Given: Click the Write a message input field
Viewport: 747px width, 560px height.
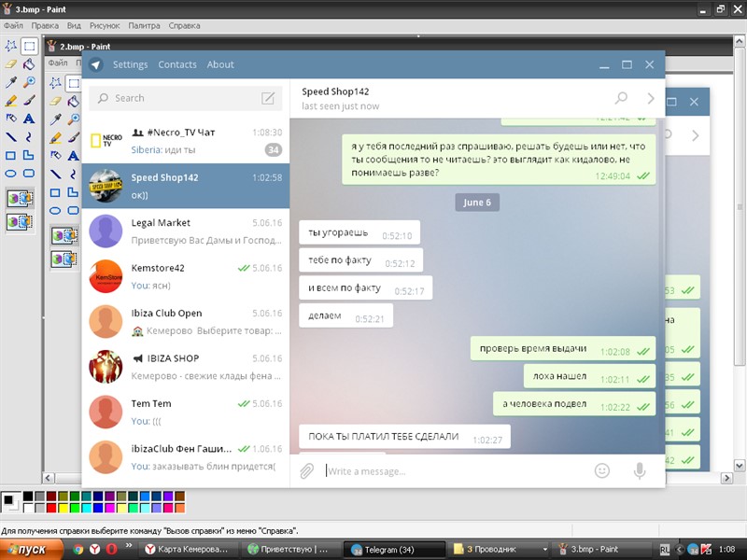Looking at the screenshot, I should tap(453, 471).
